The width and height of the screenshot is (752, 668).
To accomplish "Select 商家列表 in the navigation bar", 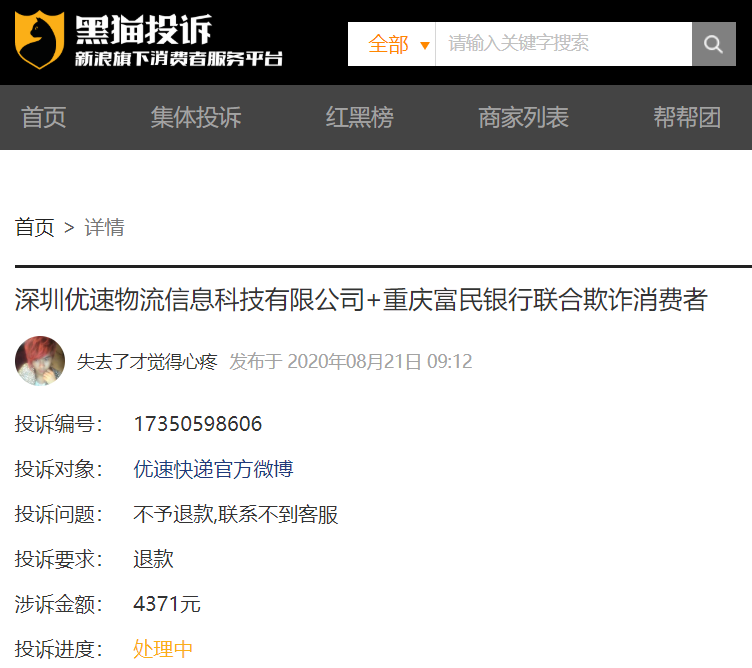I will click(523, 118).
